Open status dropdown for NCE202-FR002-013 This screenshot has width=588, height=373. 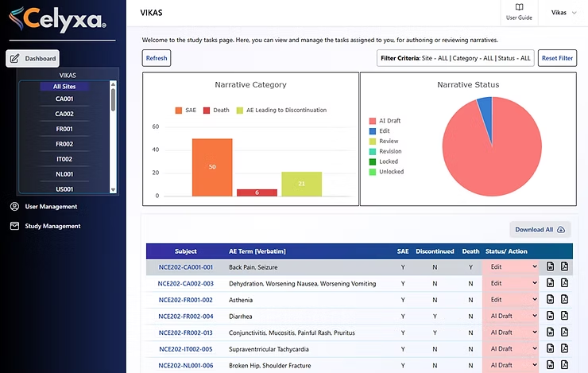point(510,332)
